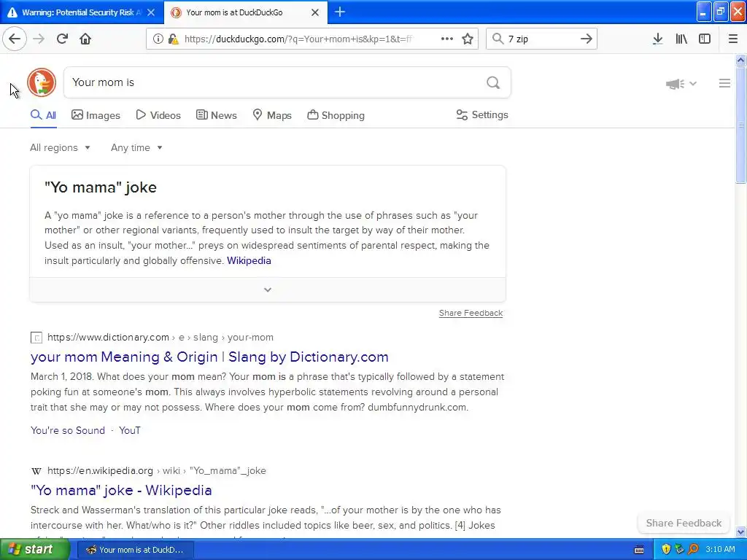
Task: Open the Library bookshelf icon
Action: coord(681,39)
